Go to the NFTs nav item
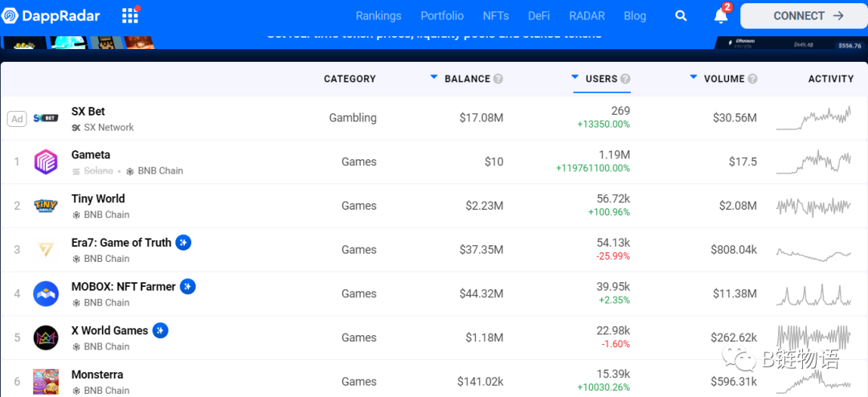The height and width of the screenshot is (397, 868). point(496,15)
